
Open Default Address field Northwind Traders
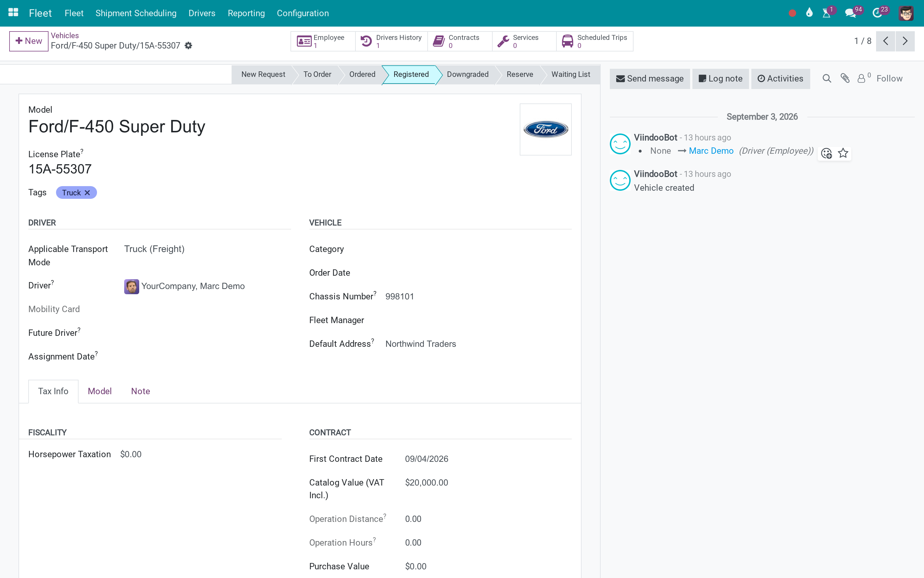click(478, 344)
